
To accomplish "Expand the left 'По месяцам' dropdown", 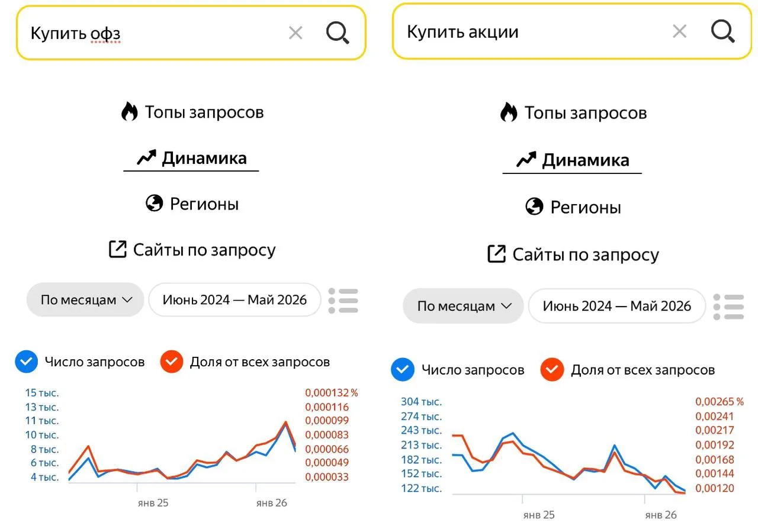I will (x=85, y=300).
